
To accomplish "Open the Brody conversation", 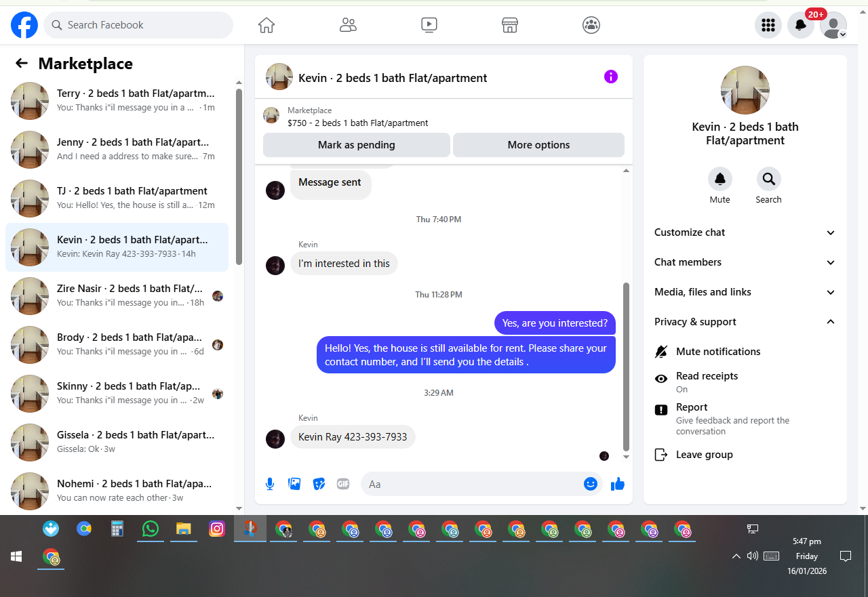I will (x=117, y=345).
